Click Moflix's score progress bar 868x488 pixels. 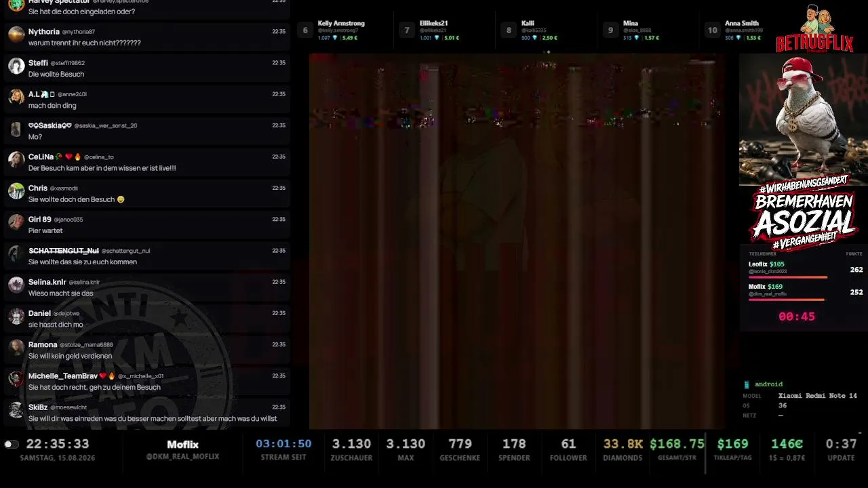pyautogui.click(x=787, y=300)
